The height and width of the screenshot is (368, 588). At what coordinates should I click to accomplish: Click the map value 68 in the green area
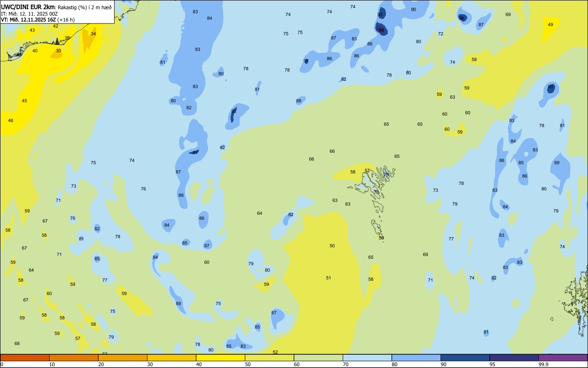[17, 344]
